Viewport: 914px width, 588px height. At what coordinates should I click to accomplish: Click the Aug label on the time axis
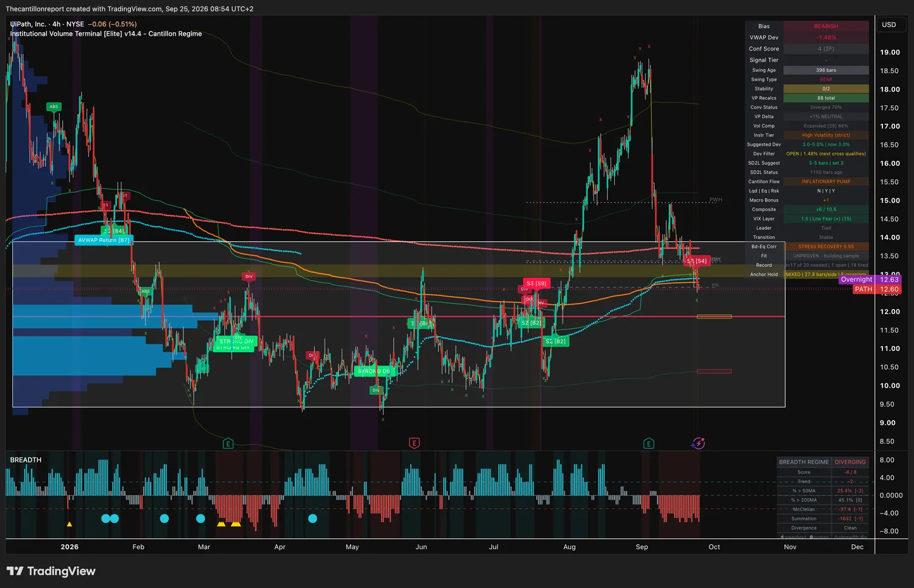coord(570,547)
